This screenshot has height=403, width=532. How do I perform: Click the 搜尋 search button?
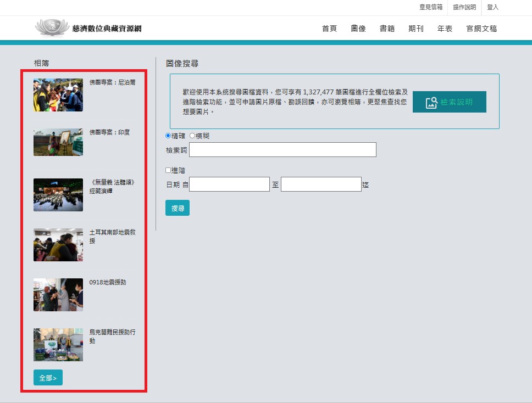pos(178,208)
